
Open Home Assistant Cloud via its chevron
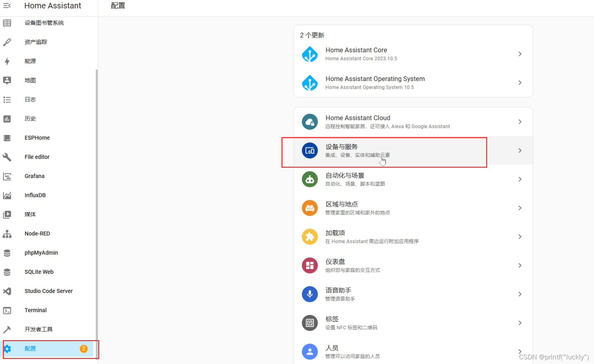point(520,122)
